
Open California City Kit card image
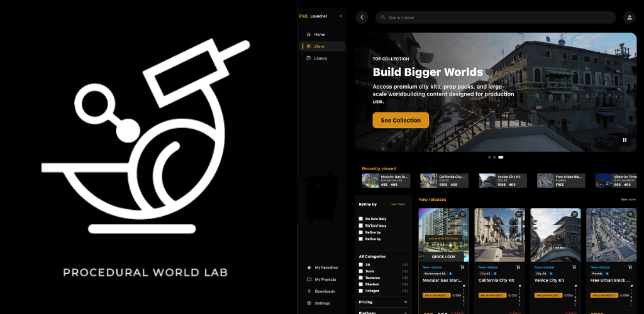click(499, 235)
